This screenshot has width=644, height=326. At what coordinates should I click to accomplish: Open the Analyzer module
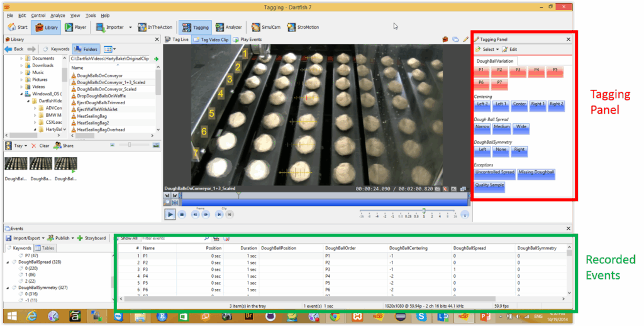229,27
